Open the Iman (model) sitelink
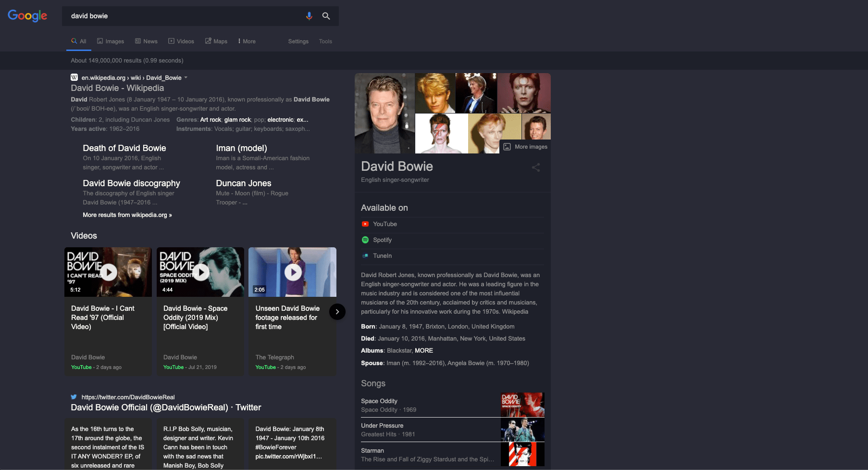The image size is (868, 470). click(x=241, y=148)
